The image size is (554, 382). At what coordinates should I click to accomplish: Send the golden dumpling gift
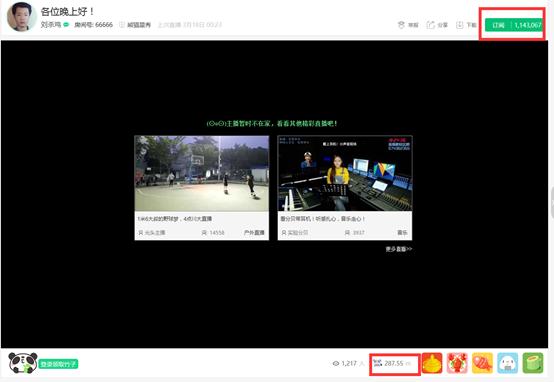(x=432, y=363)
